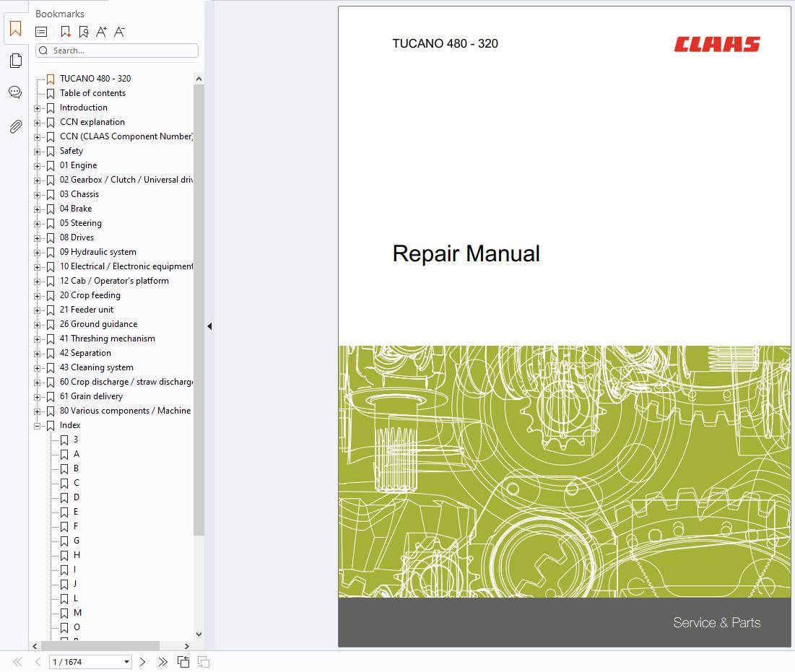Select the TUCANO 480 - 320 bookmark
This screenshot has height=672, width=795.
tap(95, 79)
